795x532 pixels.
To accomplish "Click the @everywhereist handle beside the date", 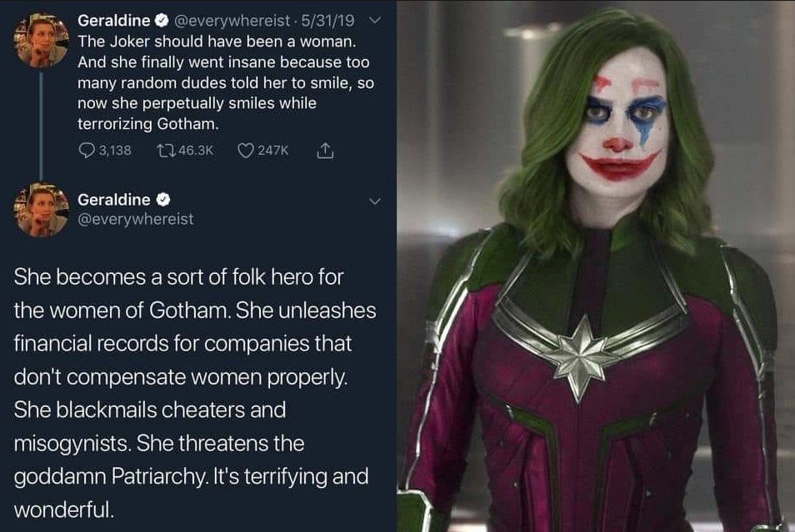I will pos(227,18).
